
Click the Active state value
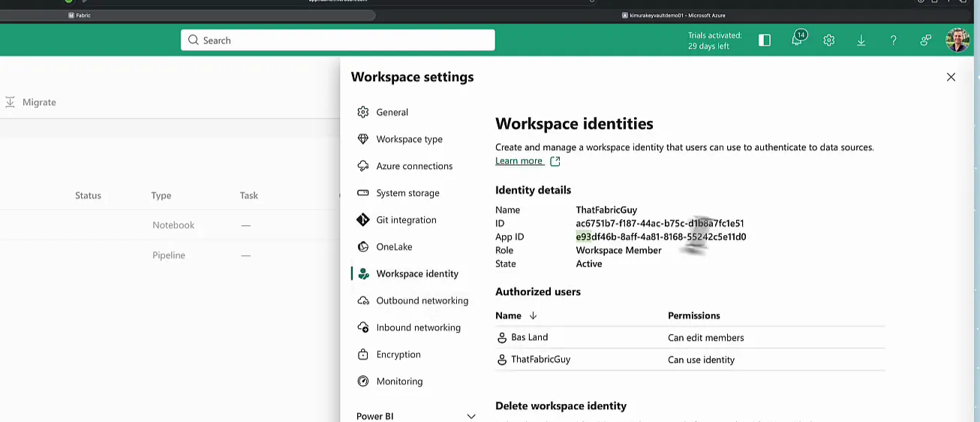589,264
